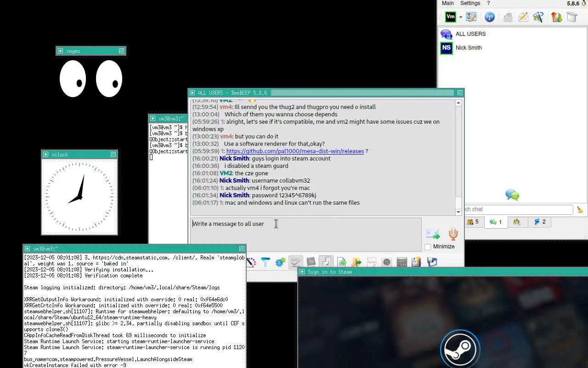Open the status dropdown arrow next to Vm avatar
Viewport: 588px width, 368px height.
click(x=461, y=17)
